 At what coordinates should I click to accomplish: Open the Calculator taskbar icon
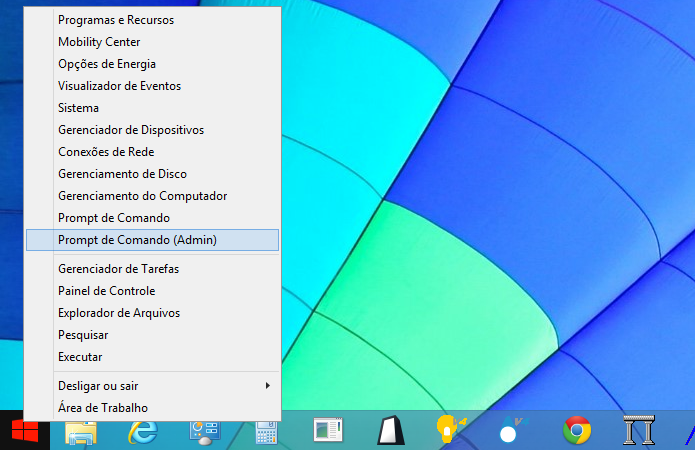tap(266, 432)
